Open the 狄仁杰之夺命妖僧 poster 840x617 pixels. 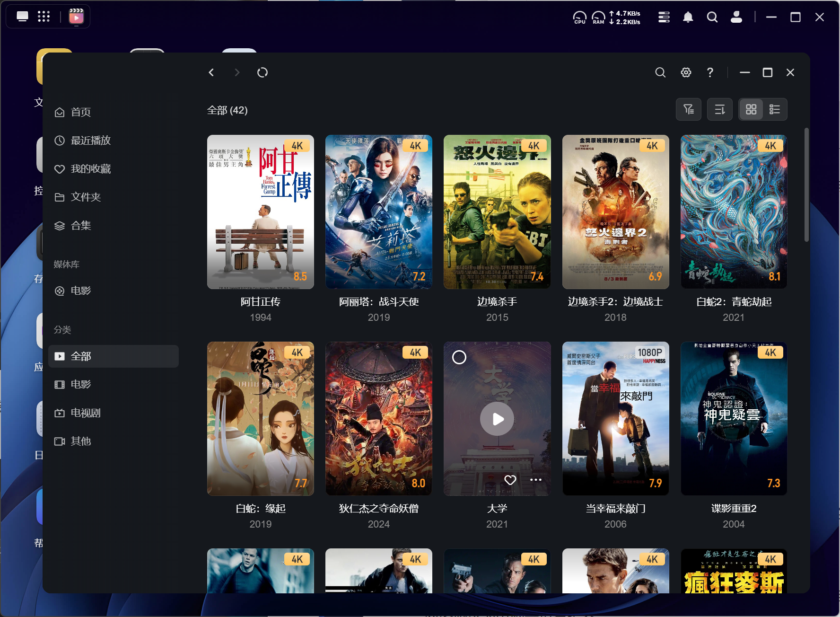(x=379, y=419)
